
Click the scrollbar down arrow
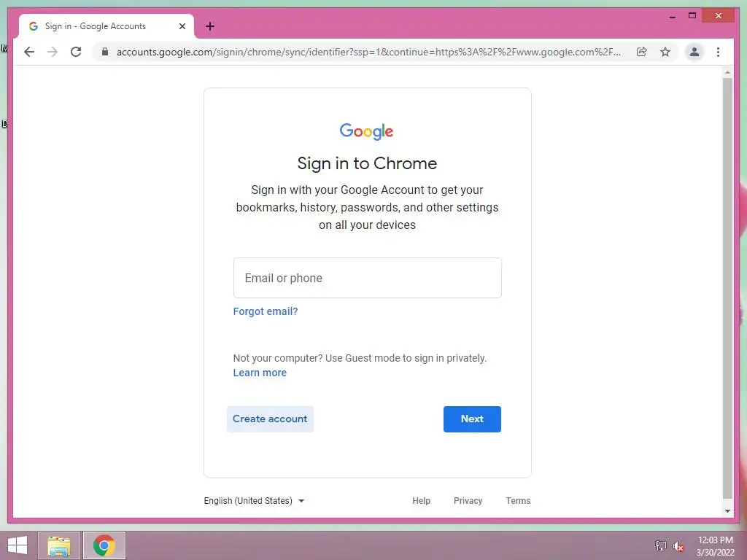727,511
